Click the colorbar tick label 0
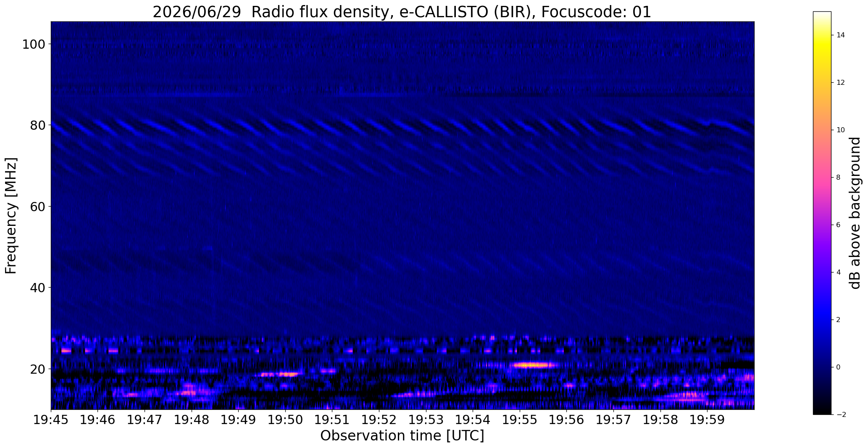 [839, 367]
